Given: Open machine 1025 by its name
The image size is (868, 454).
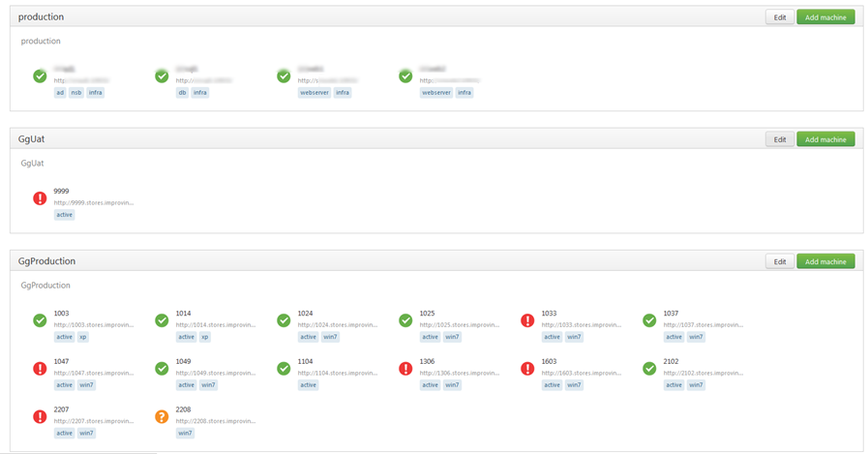Looking at the screenshot, I should pyautogui.click(x=427, y=314).
